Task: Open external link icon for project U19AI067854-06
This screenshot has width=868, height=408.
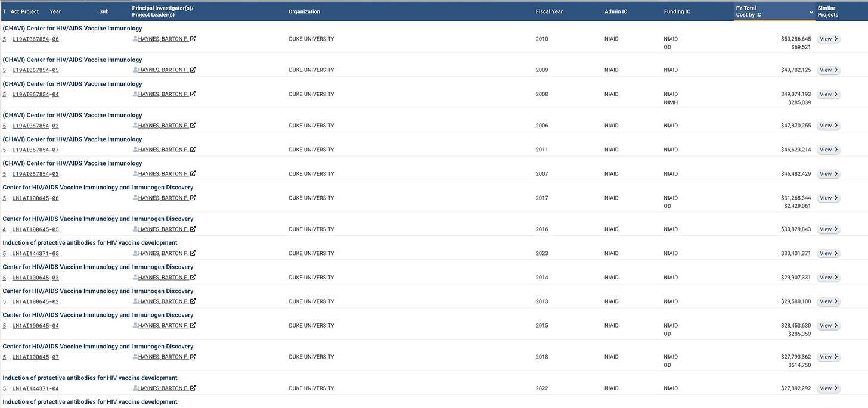Action: click(x=193, y=39)
